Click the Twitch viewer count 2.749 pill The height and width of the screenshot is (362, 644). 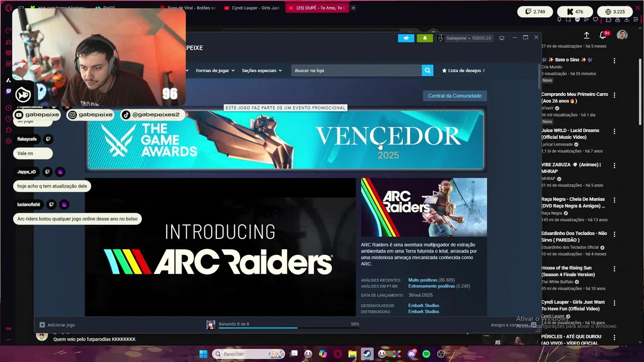535,12
